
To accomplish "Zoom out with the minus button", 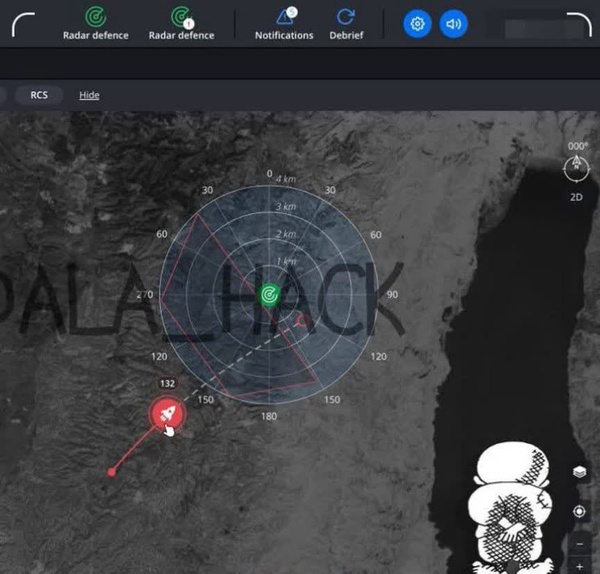I will click(x=580, y=543).
